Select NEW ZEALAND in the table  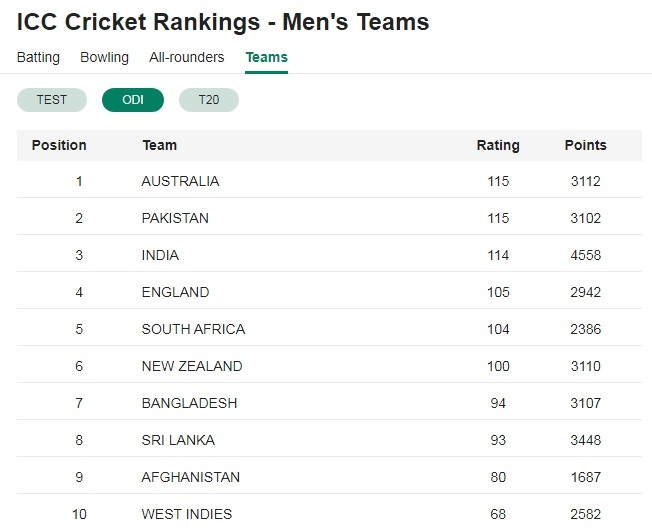[192, 366]
